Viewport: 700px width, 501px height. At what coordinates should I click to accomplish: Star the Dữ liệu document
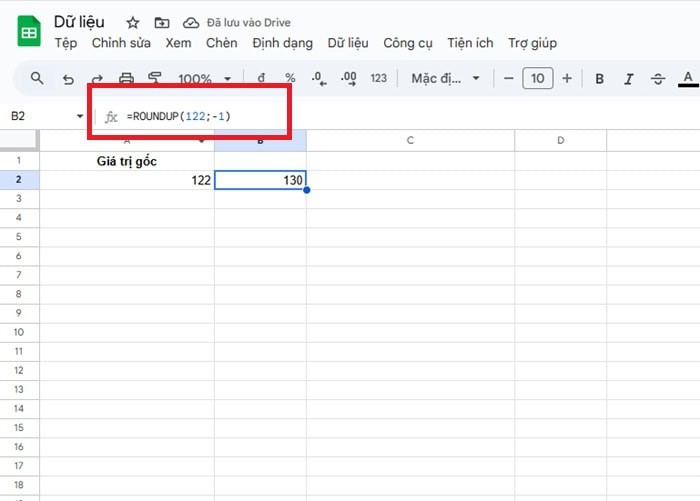click(133, 23)
